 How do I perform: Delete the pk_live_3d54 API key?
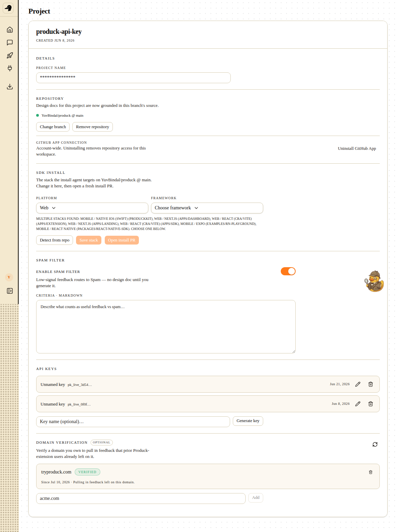click(x=371, y=384)
